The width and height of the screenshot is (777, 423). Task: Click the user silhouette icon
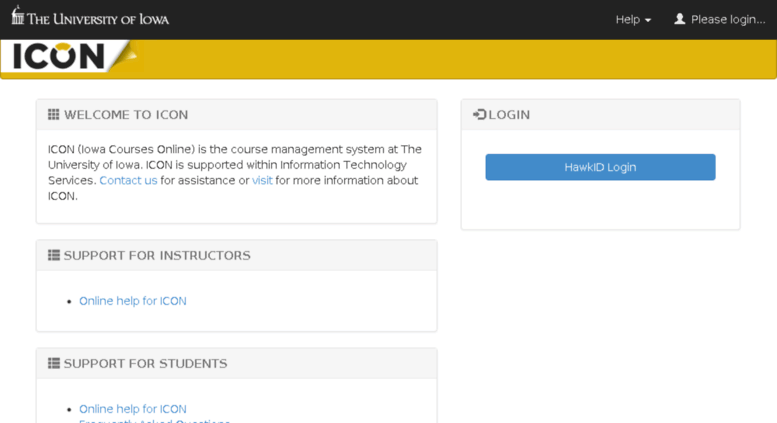coord(680,19)
